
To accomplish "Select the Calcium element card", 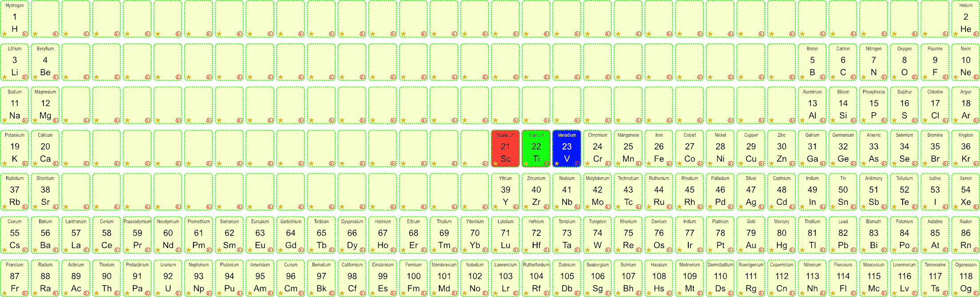I will point(45,149).
